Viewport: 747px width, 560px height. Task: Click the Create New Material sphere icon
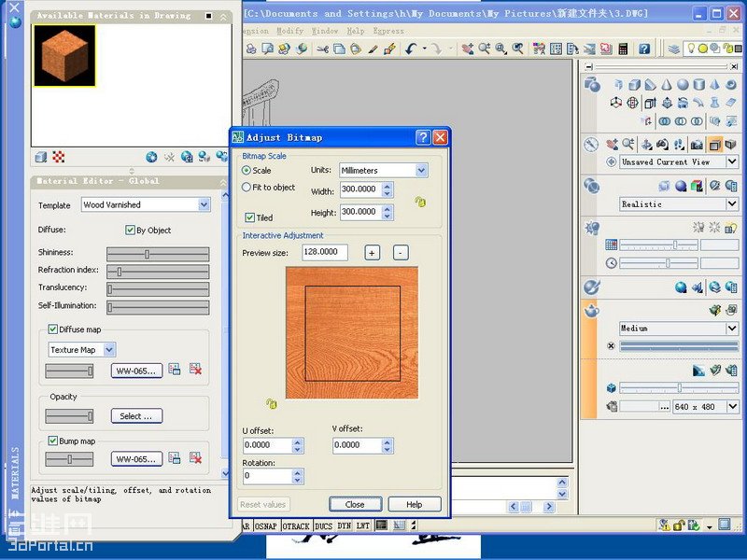click(151, 157)
